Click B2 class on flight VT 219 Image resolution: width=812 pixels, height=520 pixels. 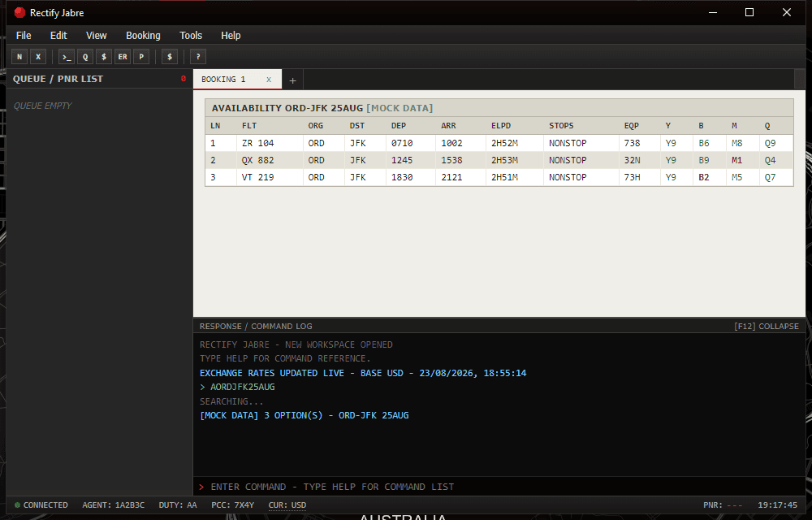coord(704,177)
